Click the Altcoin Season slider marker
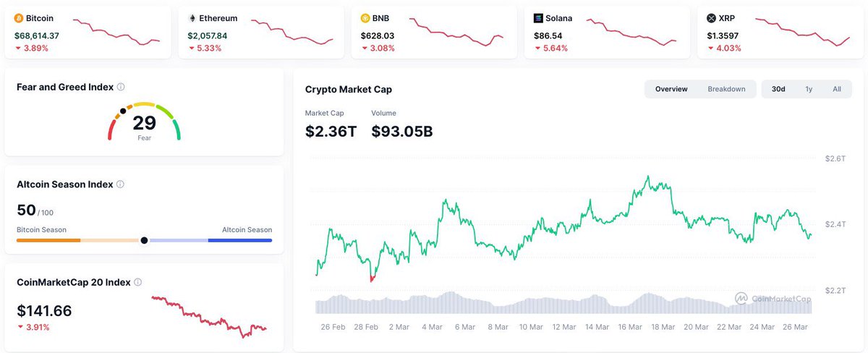 [145, 240]
